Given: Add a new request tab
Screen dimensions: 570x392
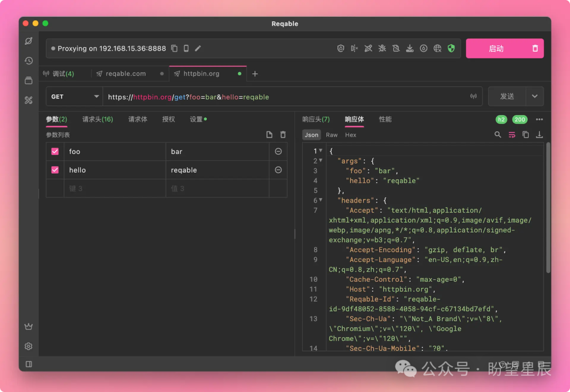Looking at the screenshot, I should click(255, 74).
